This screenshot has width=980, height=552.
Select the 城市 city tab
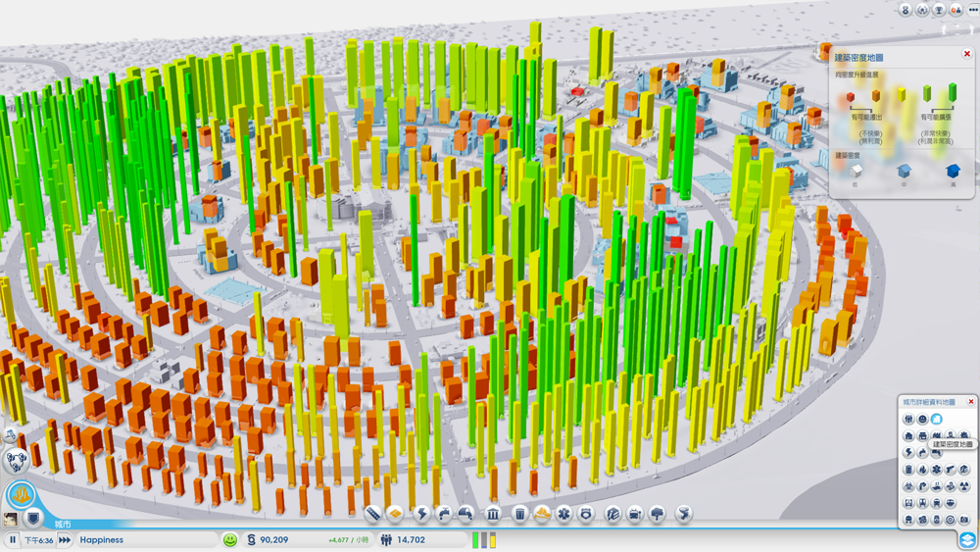point(63,524)
